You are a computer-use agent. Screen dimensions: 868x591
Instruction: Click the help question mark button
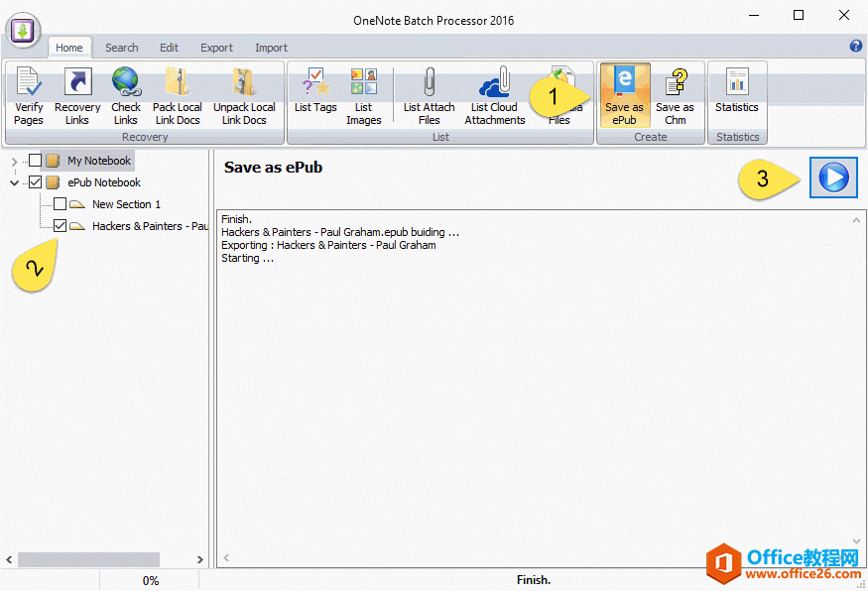[x=854, y=47]
